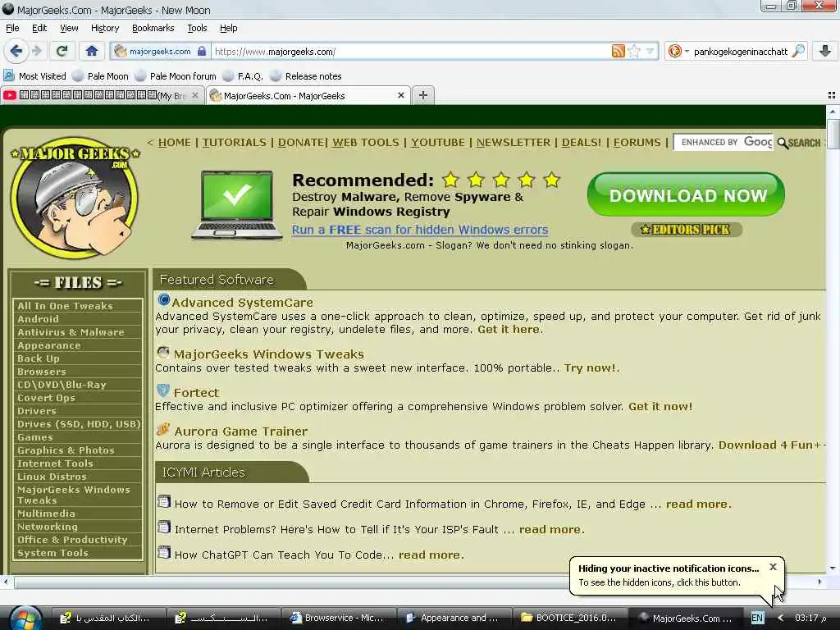Close the MajorGeeks.Com tab
The height and width of the screenshot is (630, 840).
point(400,95)
